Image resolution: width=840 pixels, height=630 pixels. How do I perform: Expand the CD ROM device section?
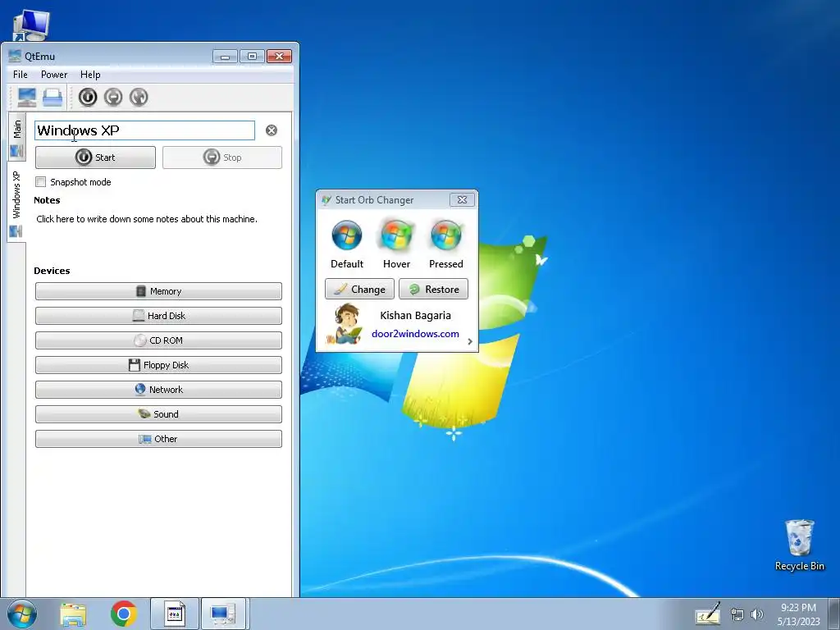point(158,340)
